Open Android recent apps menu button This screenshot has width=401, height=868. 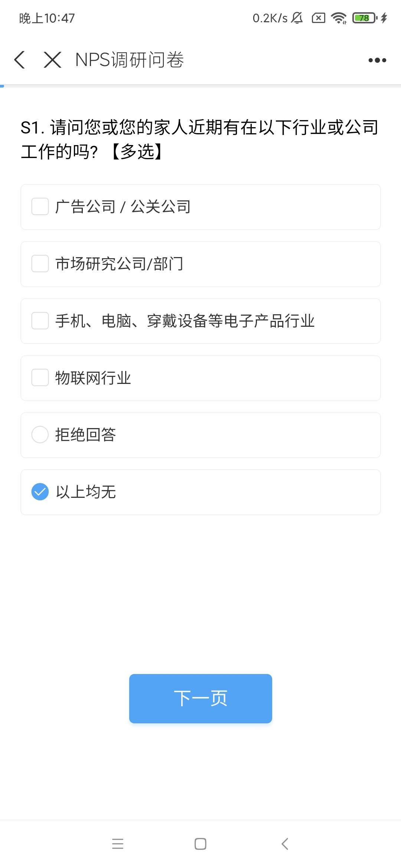tap(118, 844)
